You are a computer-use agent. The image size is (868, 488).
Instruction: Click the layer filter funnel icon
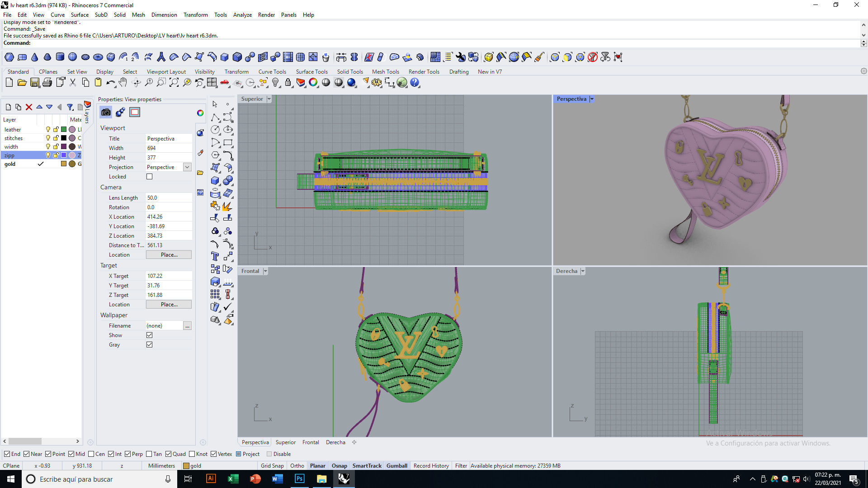click(x=70, y=107)
